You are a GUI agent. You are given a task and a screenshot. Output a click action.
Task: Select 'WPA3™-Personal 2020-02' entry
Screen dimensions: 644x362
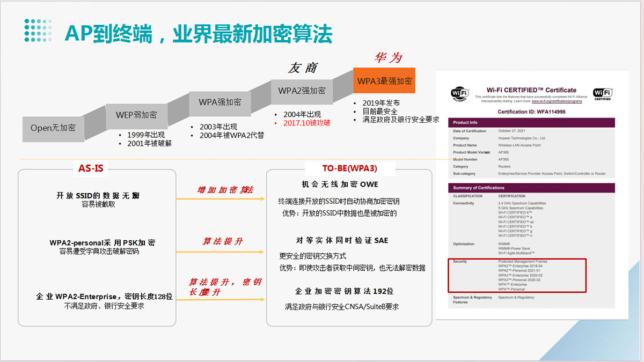click(x=519, y=280)
